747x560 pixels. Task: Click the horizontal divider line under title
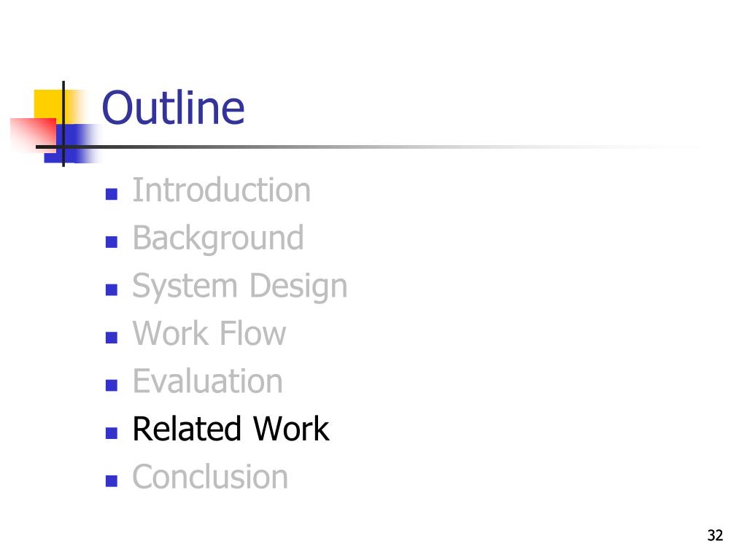[x=333, y=147]
